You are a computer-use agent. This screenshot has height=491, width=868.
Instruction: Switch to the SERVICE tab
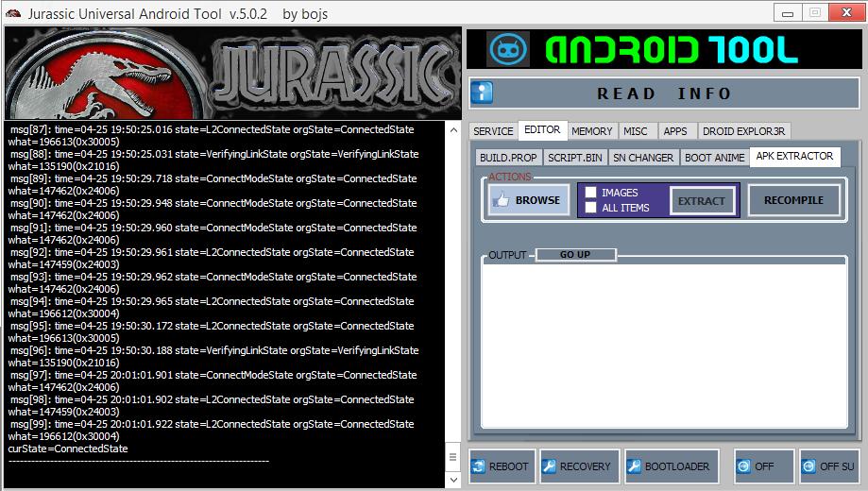493,131
